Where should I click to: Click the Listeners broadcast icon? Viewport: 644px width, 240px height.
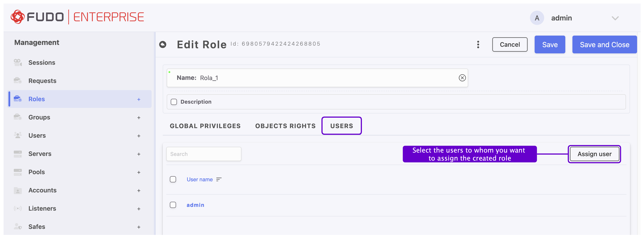(18, 208)
